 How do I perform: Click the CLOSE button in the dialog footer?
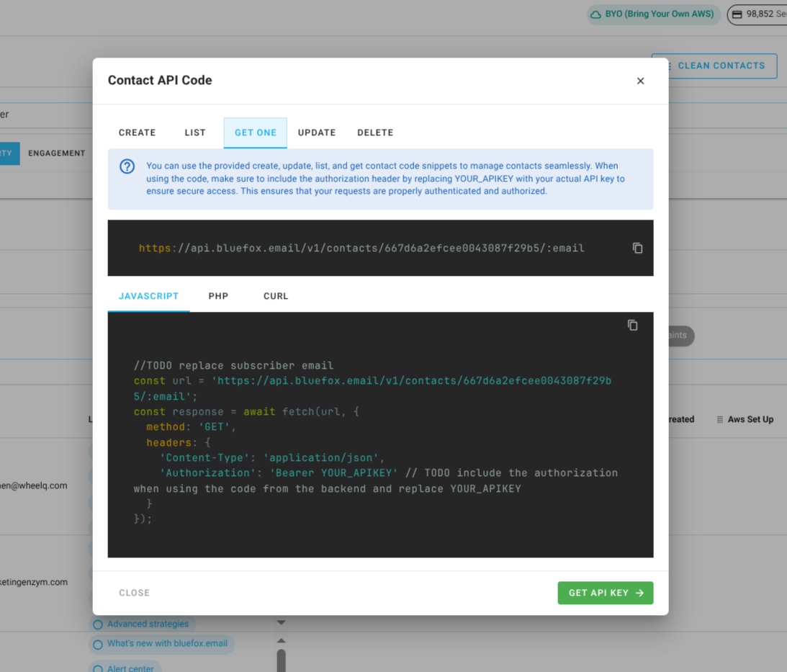[134, 593]
